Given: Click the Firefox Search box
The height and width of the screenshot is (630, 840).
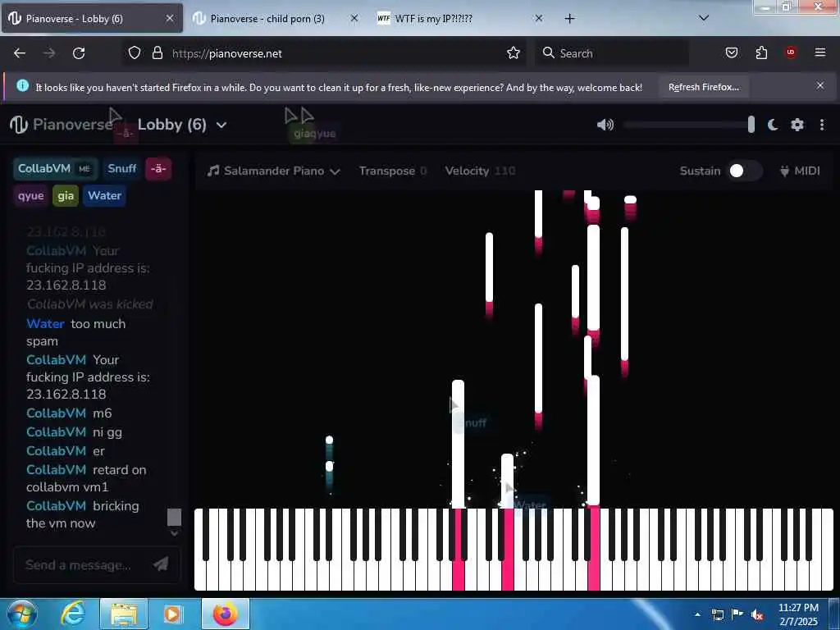Looking at the screenshot, I should click(611, 53).
